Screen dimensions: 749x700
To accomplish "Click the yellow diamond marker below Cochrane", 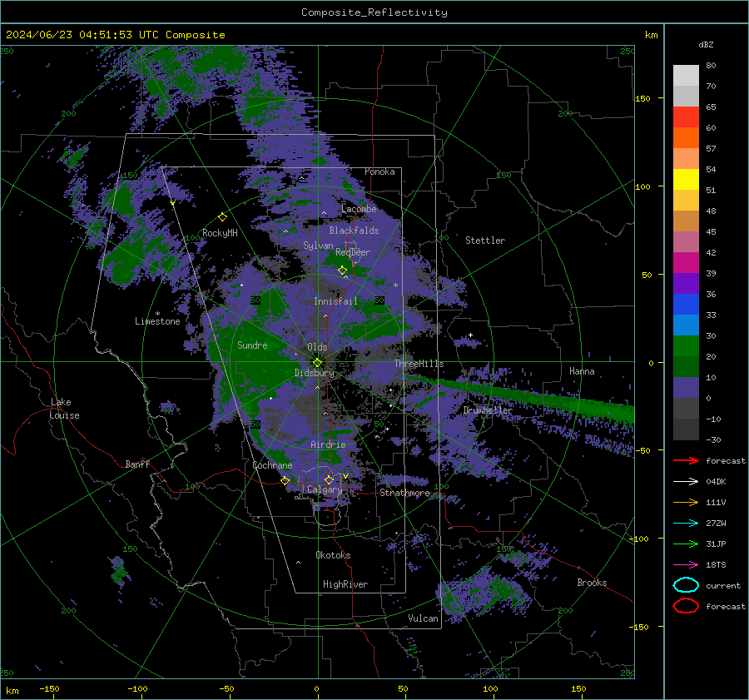I will click(285, 480).
